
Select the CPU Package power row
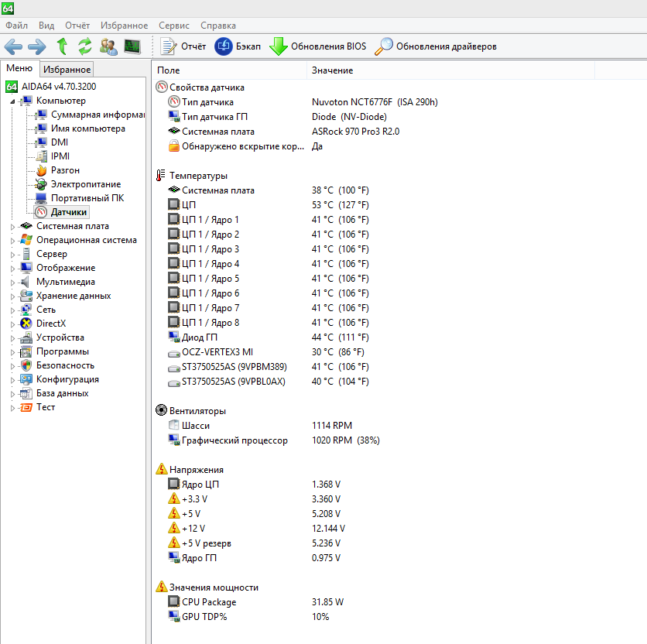click(256, 602)
